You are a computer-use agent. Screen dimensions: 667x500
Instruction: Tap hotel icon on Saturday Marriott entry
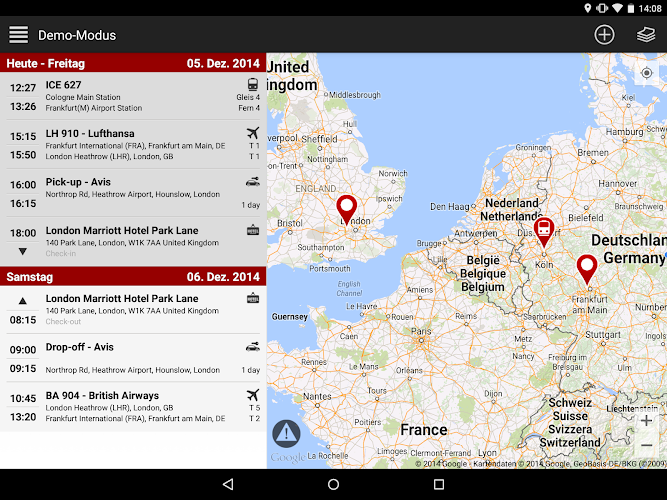(253, 298)
